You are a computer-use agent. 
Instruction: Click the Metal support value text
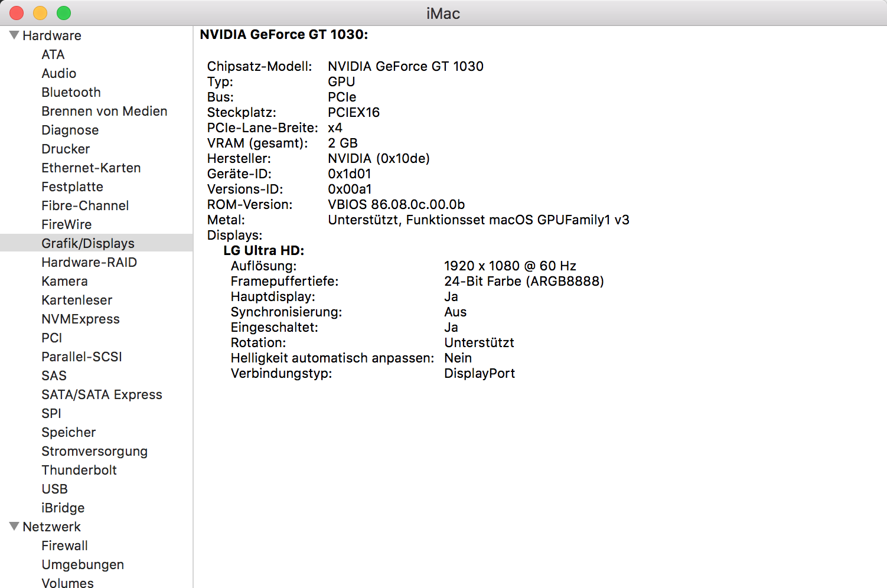478,220
